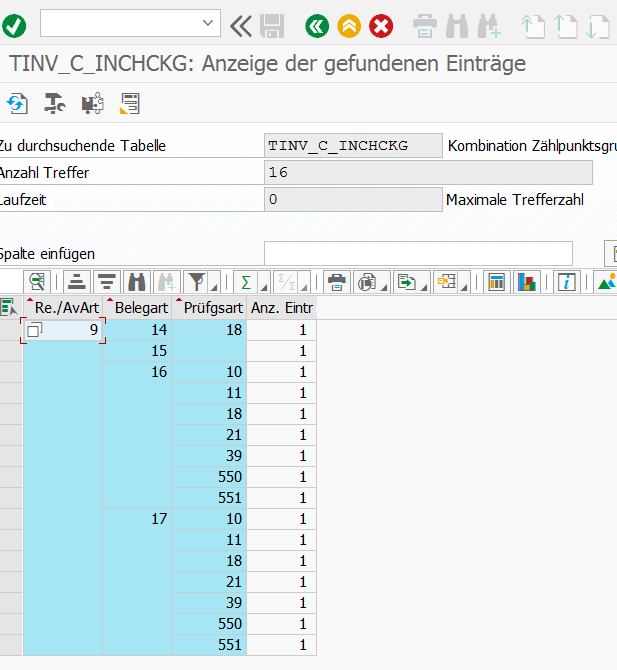The image size is (617, 670).
Task: Open the command field dropdown arrow
Action: 209,23
